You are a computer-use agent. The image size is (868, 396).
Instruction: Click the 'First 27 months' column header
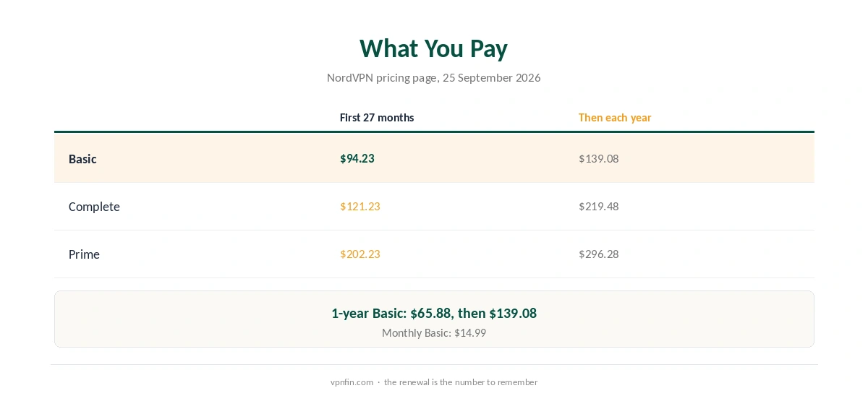click(377, 117)
